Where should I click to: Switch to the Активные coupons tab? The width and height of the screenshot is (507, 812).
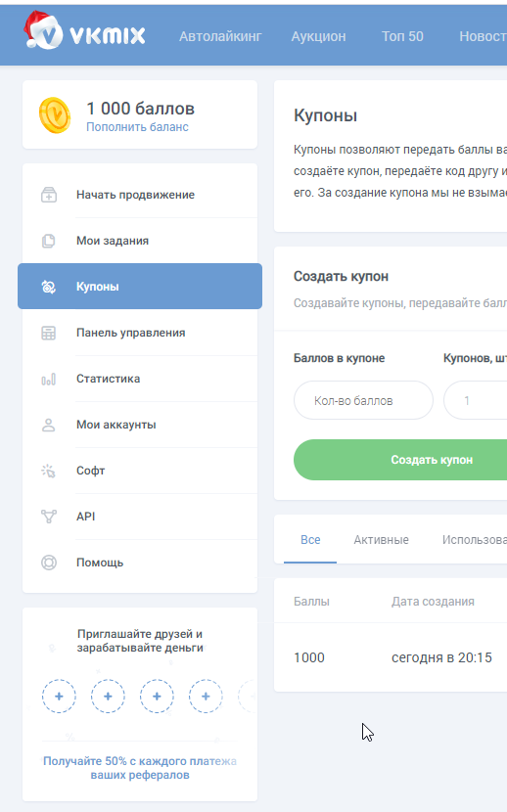[x=381, y=540]
